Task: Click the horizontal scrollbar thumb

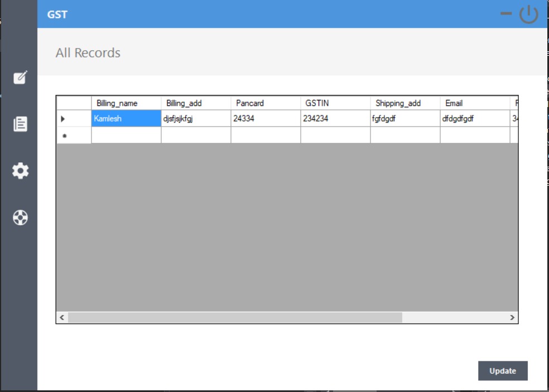Action: coord(235,317)
